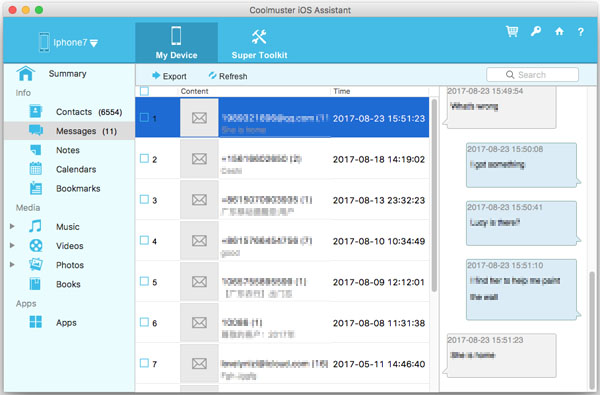
Task: Click the envelope icon in row 5
Action: click(x=199, y=282)
